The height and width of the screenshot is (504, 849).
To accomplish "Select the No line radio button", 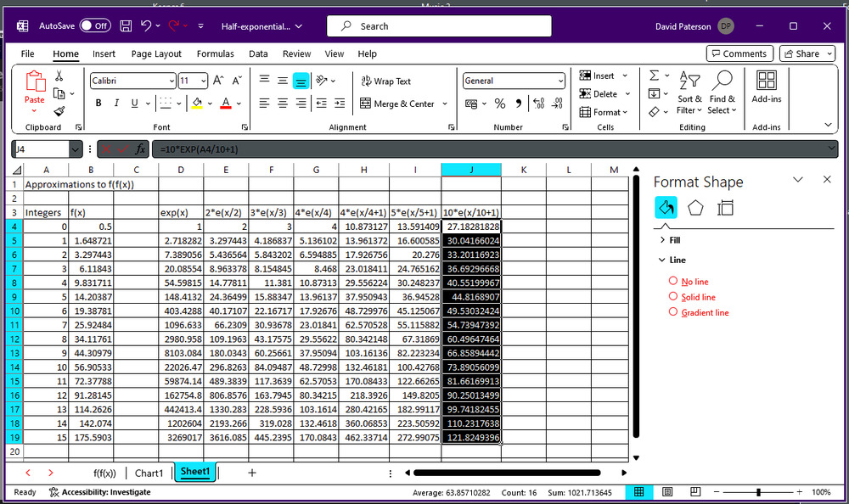I will tap(673, 281).
